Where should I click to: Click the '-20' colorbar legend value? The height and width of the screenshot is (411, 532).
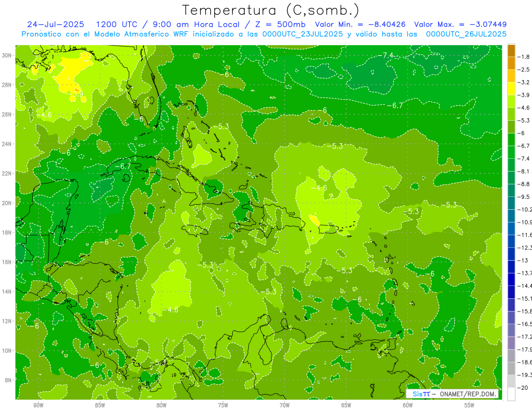[522, 388]
